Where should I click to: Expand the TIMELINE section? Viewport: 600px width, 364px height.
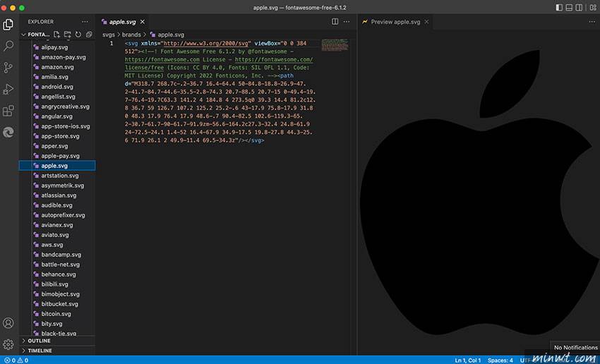point(40,351)
